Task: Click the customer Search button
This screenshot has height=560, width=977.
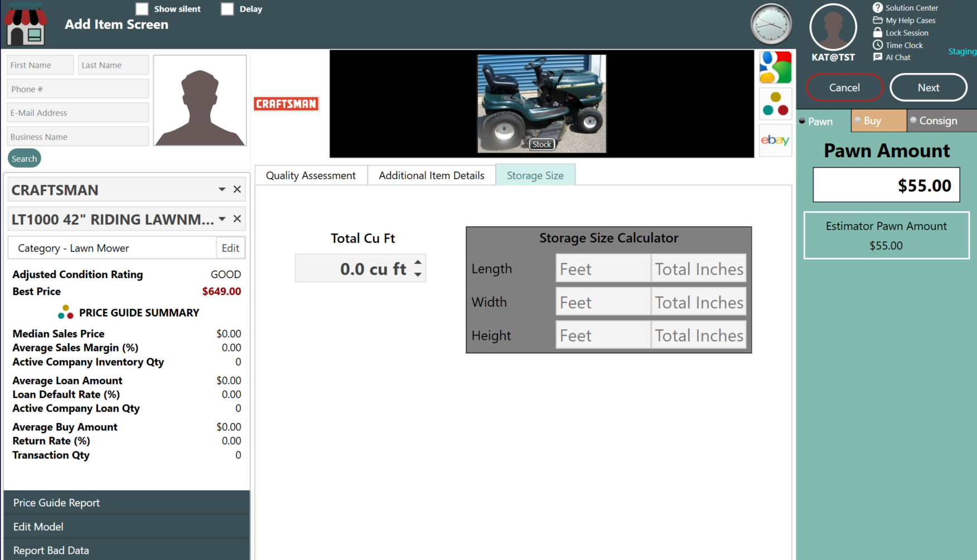Action: pyautogui.click(x=25, y=158)
